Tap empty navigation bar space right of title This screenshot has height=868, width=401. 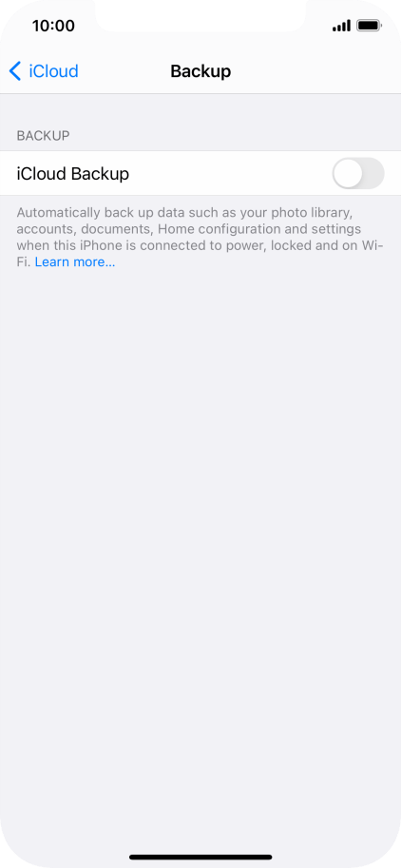click(315, 71)
